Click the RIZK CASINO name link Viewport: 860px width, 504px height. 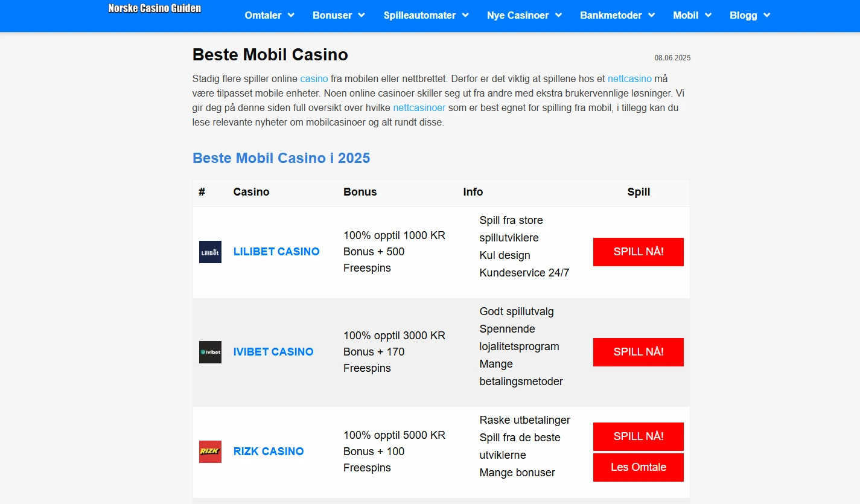[269, 451]
